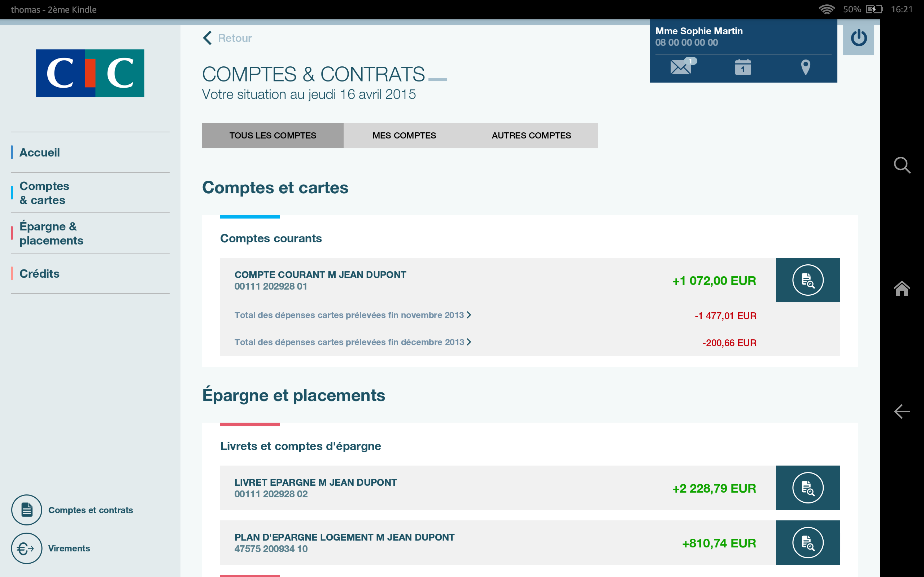Image resolution: width=924 pixels, height=577 pixels.
Task: Tap the back arrow on the right edge
Action: [x=902, y=411]
